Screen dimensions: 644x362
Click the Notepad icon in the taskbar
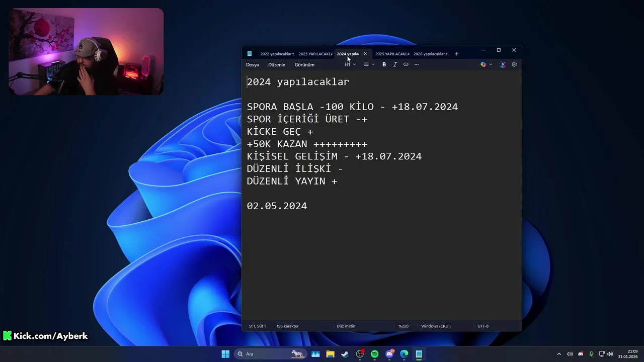419,354
